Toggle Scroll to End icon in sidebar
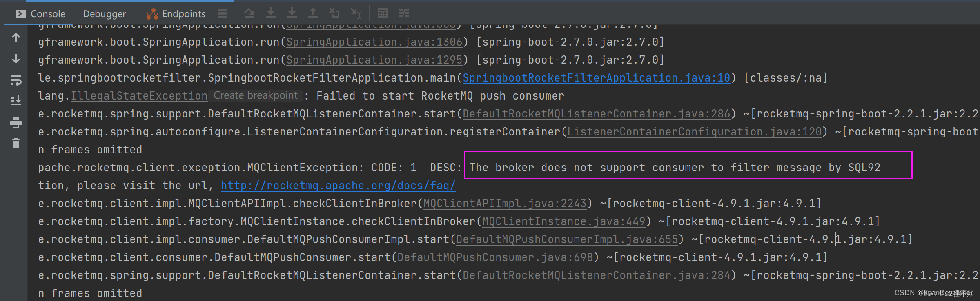 [16, 101]
